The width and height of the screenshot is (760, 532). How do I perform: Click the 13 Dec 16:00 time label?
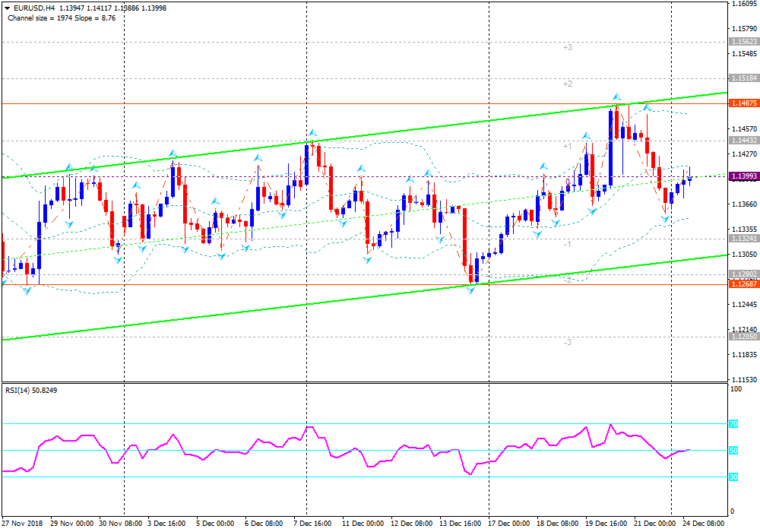tap(460, 524)
